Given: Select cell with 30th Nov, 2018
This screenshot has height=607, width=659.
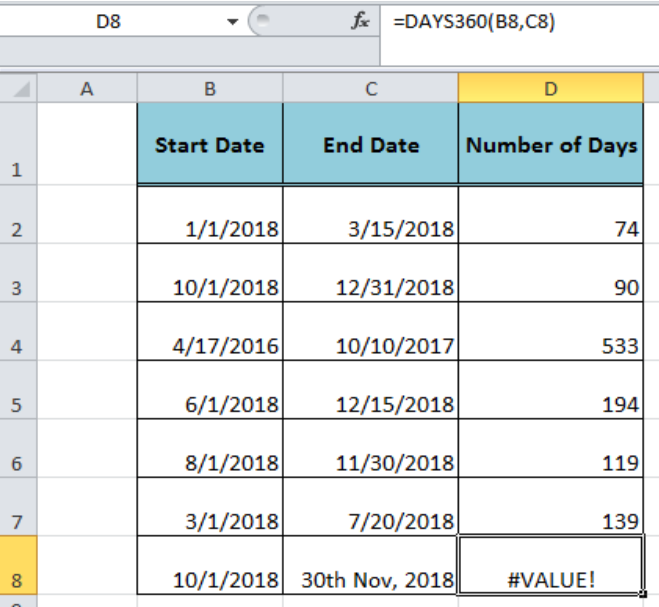Looking at the screenshot, I should coord(371,565).
